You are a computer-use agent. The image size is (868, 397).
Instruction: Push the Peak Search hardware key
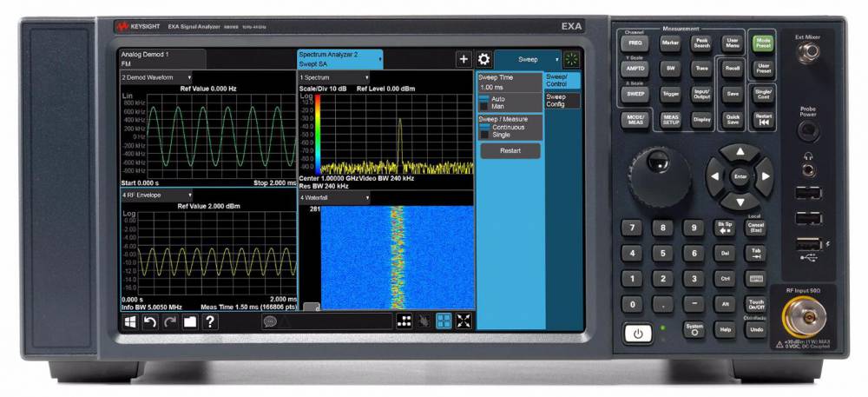701,43
